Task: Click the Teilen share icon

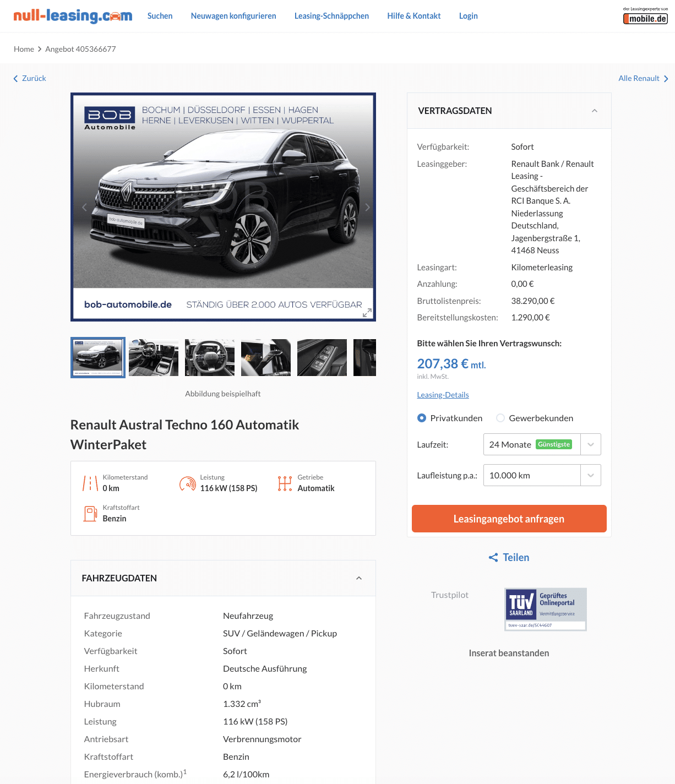Action: (493, 558)
